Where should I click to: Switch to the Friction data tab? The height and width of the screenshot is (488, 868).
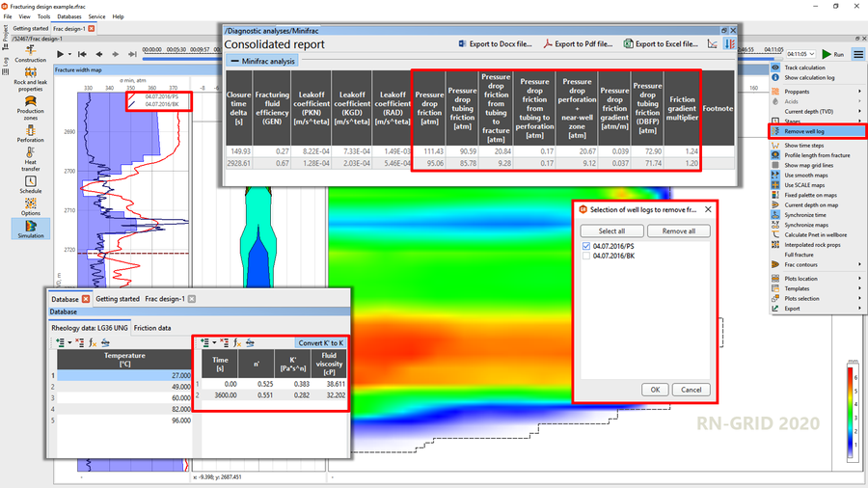152,328
